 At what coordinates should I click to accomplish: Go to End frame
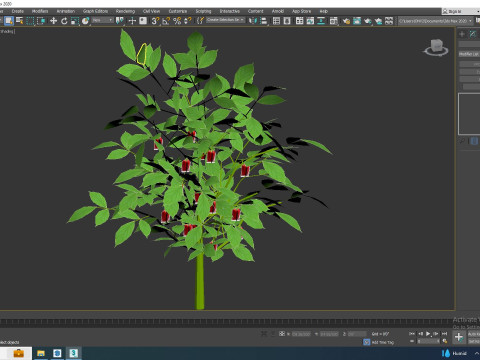444,334
